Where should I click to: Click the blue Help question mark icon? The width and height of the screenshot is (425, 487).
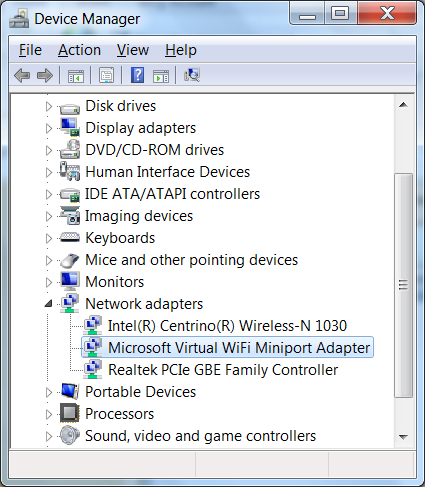pos(137,75)
